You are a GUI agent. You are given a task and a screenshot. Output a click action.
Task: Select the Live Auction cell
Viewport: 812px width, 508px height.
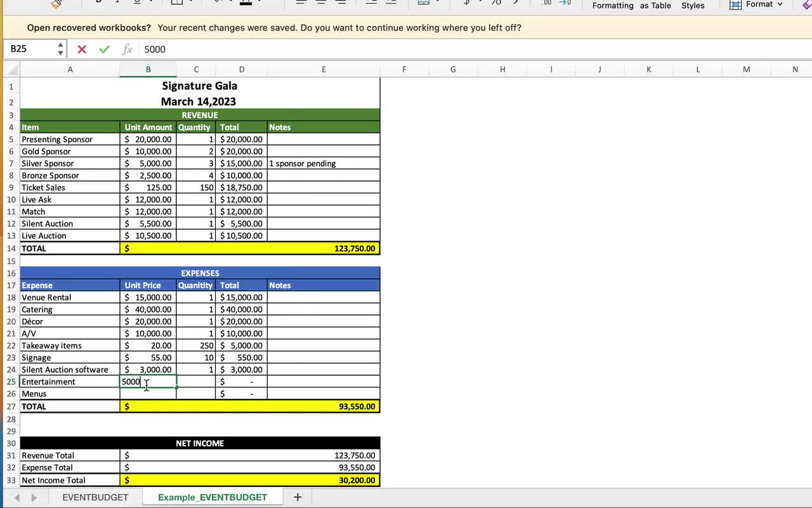(x=70, y=236)
